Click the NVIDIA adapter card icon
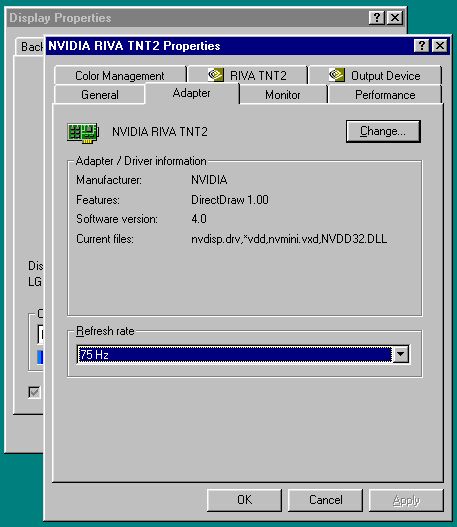 83,132
